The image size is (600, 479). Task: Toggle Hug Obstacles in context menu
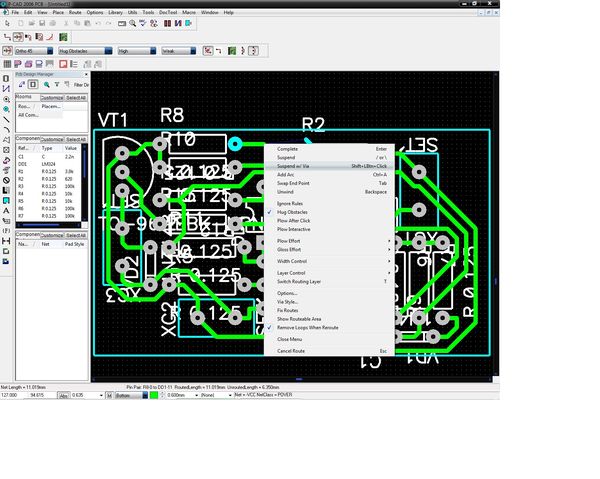click(293, 211)
